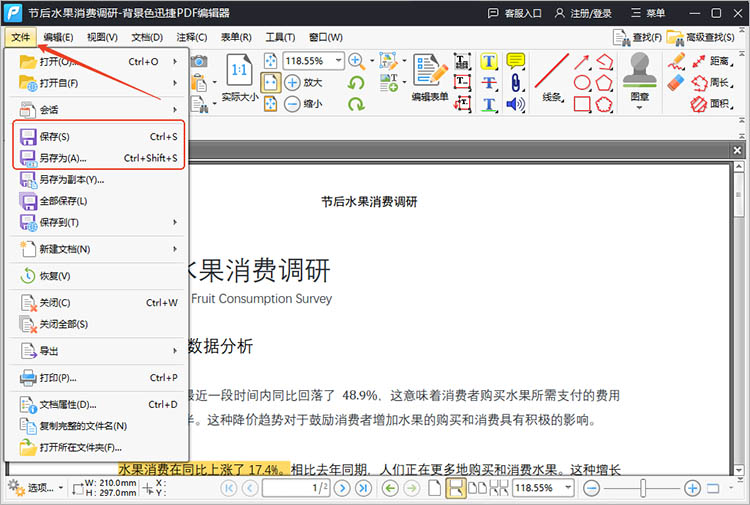
Task: Click the paperclip file attachment icon
Action: pos(515,83)
